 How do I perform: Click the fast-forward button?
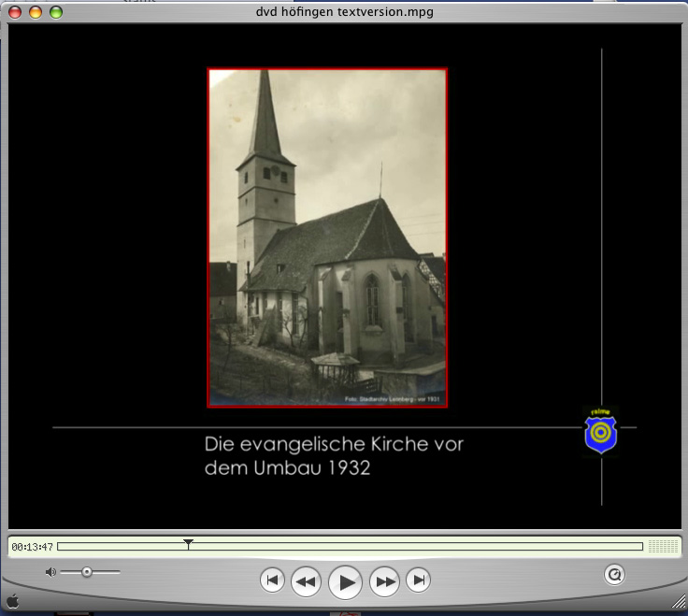pyautogui.click(x=385, y=581)
